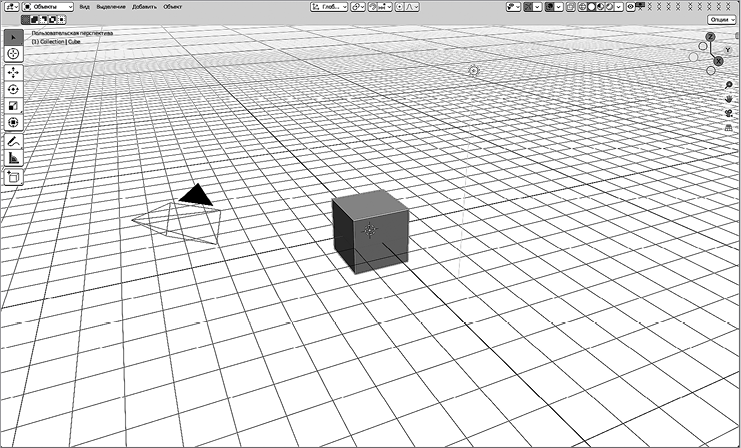Activate the 3D Cursor tool
741x448 pixels.
tap(14, 53)
